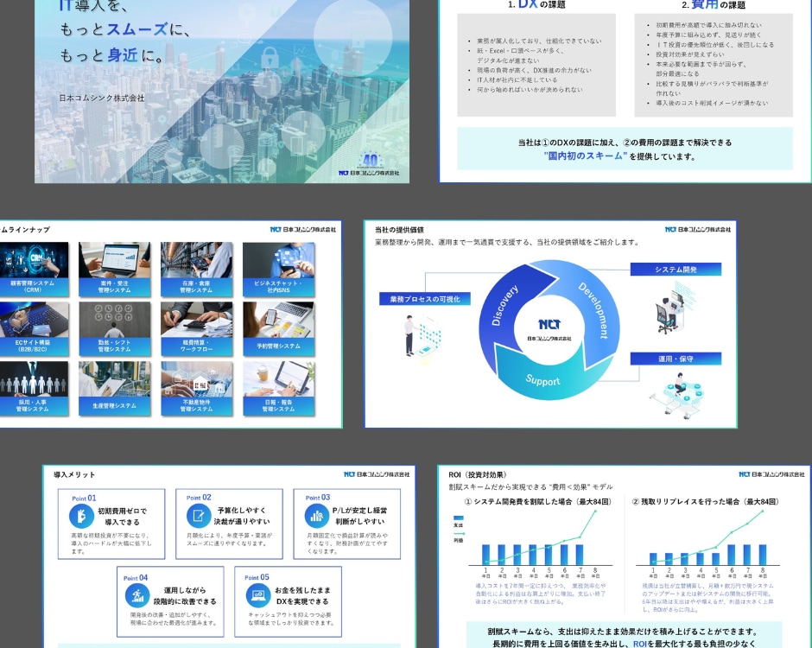Select NCT logo in 当社の提供価値 slide header
Screen dimensions: 812x648
pos(698,230)
